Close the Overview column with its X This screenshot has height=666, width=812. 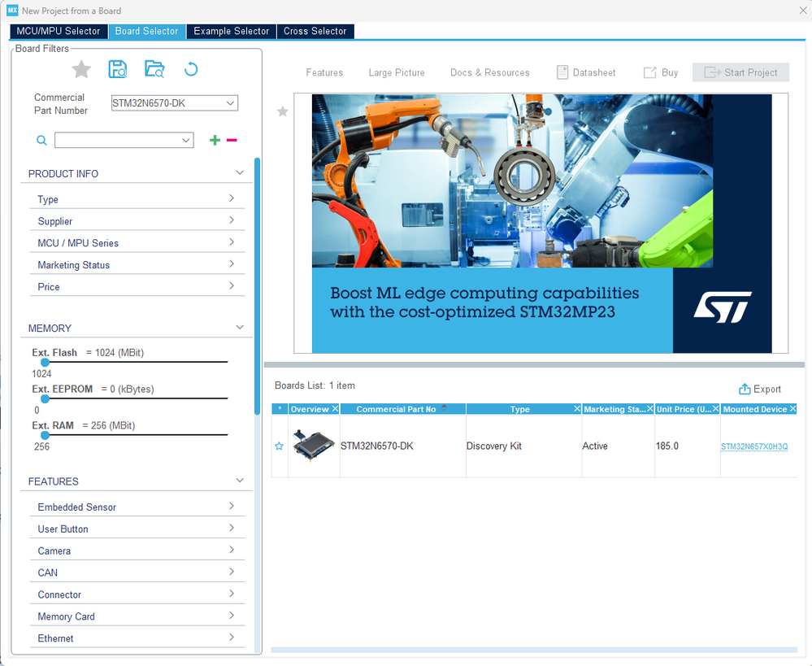335,409
